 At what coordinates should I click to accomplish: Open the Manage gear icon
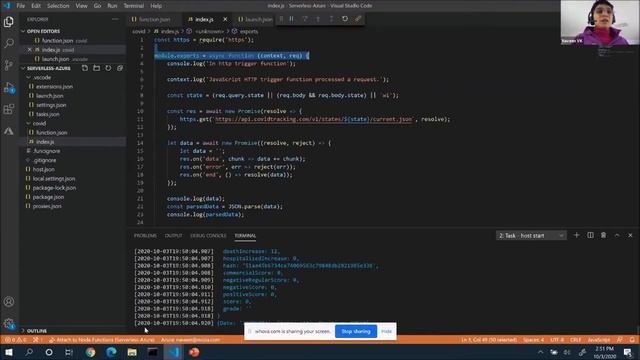(9, 324)
